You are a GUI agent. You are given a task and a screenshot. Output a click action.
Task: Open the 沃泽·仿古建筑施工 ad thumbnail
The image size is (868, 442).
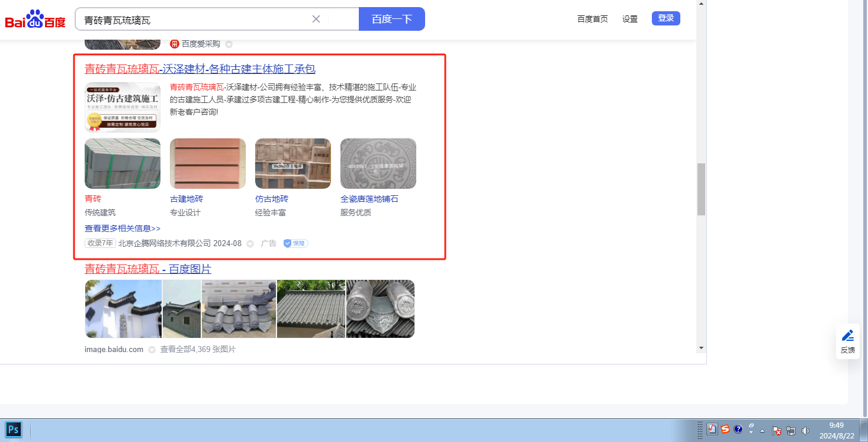coord(123,107)
